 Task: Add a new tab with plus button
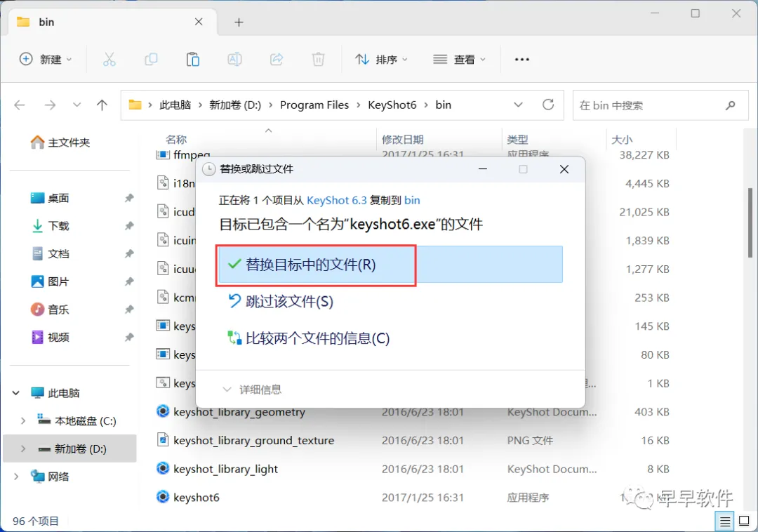point(239,22)
